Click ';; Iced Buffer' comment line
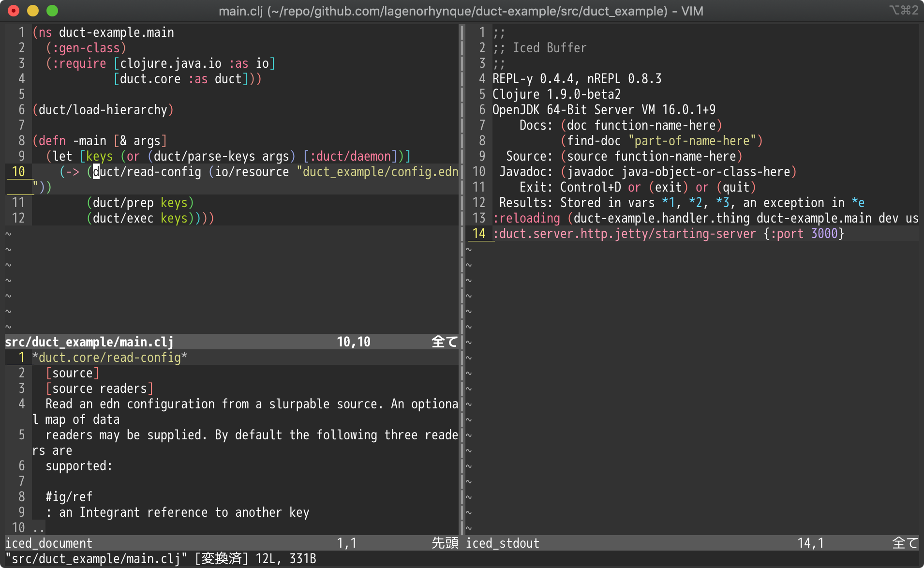Screen dimensions: 924x568 coord(540,48)
